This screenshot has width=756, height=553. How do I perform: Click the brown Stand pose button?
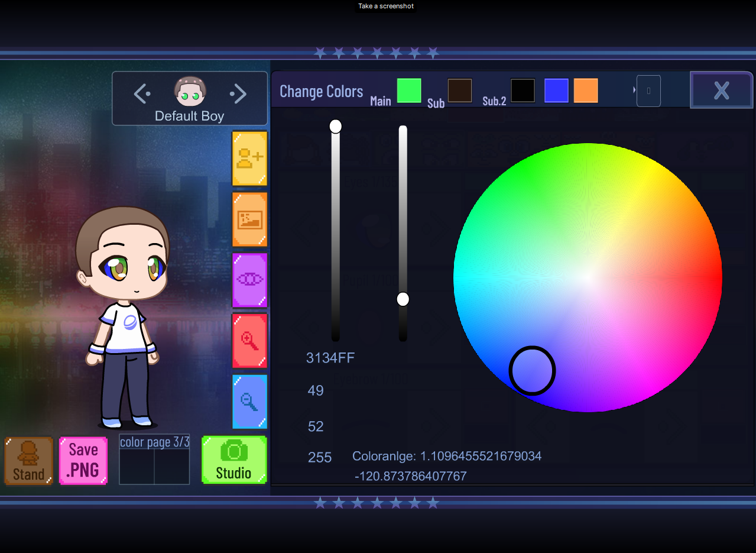(x=28, y=461)
